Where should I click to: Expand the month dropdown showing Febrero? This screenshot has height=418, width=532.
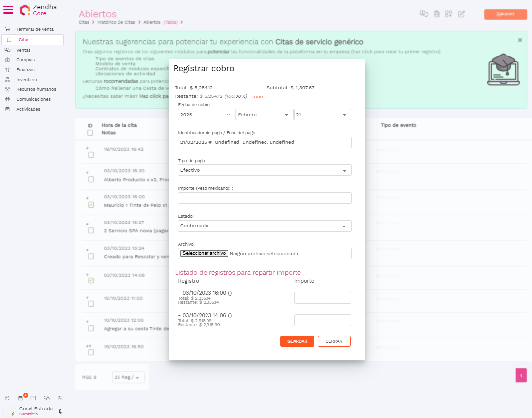coord(264,114)
